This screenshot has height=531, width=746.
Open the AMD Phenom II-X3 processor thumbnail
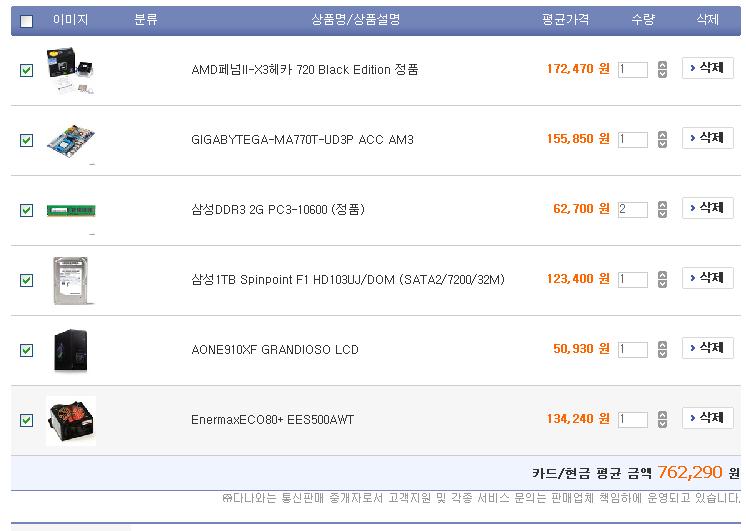pyautogui.click(x=71, y=70)
